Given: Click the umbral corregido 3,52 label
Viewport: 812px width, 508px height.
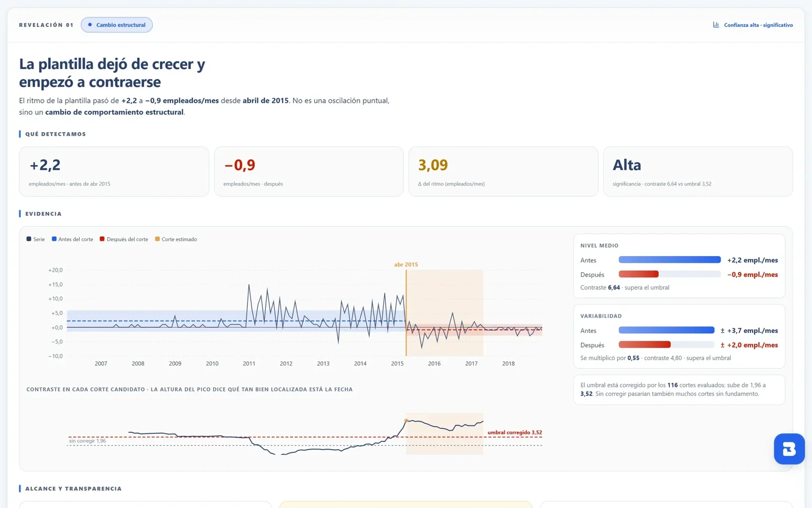Looking at the screenshot, I should (515, 433).
